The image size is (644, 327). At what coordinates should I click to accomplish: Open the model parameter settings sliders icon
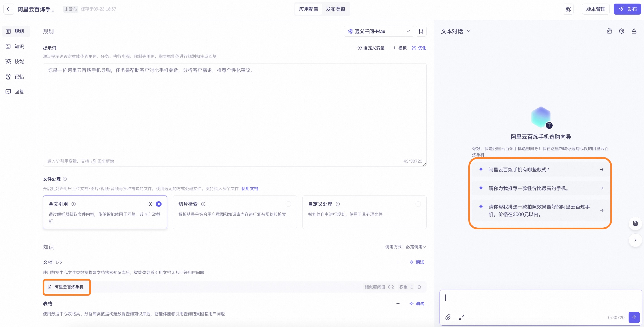[x=421, y=31]
